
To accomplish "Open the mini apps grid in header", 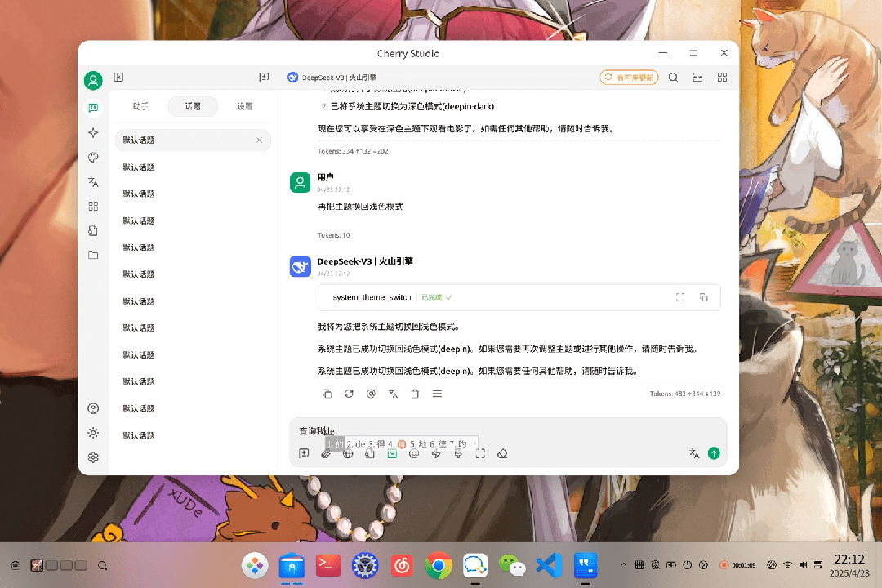I will pos(722,78).
